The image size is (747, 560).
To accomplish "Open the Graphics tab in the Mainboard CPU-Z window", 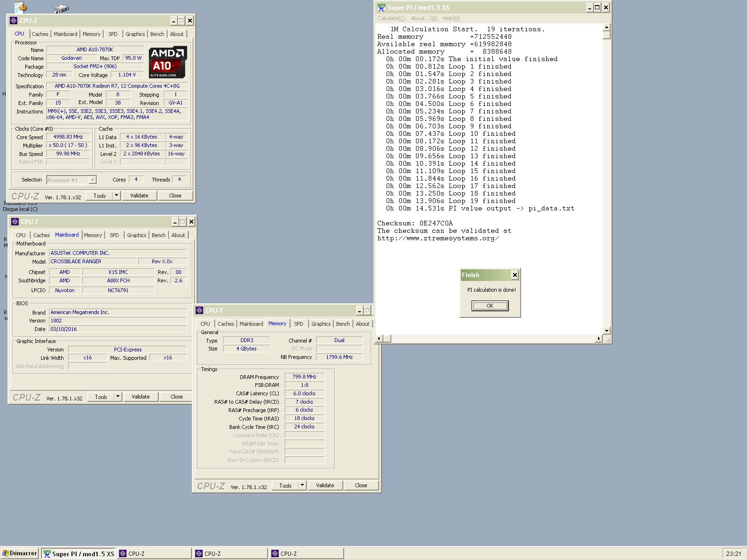I will pyautogui.click(x=137, y=235).
